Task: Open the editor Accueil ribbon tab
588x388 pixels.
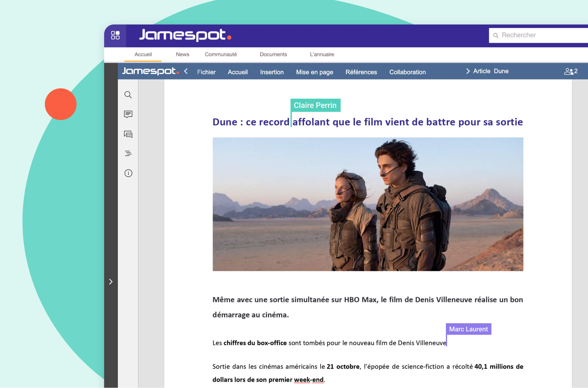Action: pyautogui.click(x=238, y=72)
